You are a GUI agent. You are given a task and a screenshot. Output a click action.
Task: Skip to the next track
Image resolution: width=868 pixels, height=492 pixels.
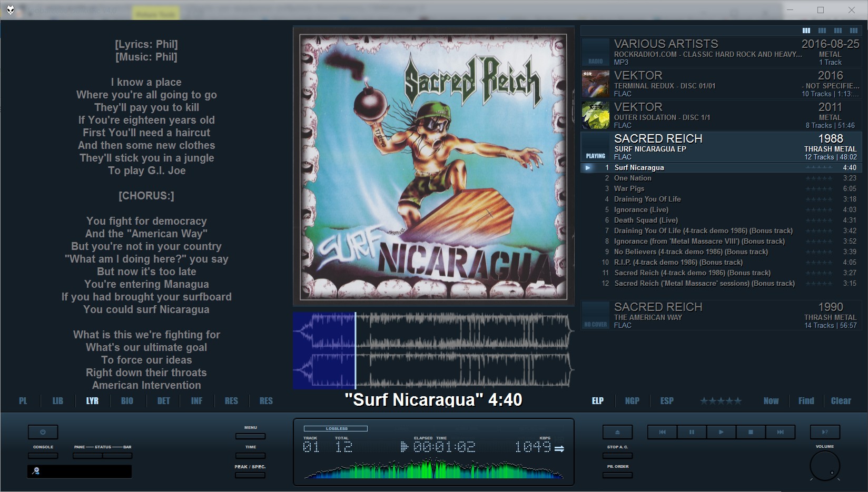[780, 432]
